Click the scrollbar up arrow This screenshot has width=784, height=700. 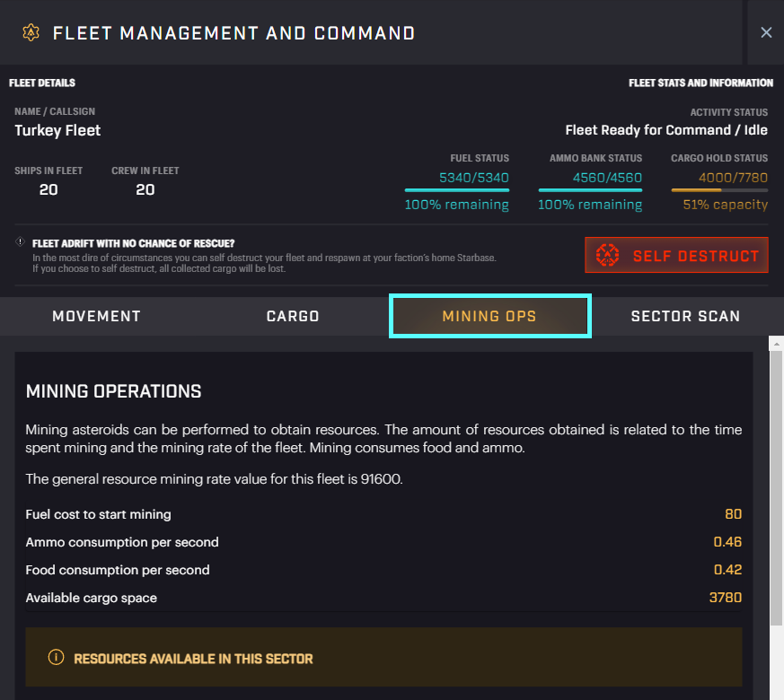coord(777,344)
